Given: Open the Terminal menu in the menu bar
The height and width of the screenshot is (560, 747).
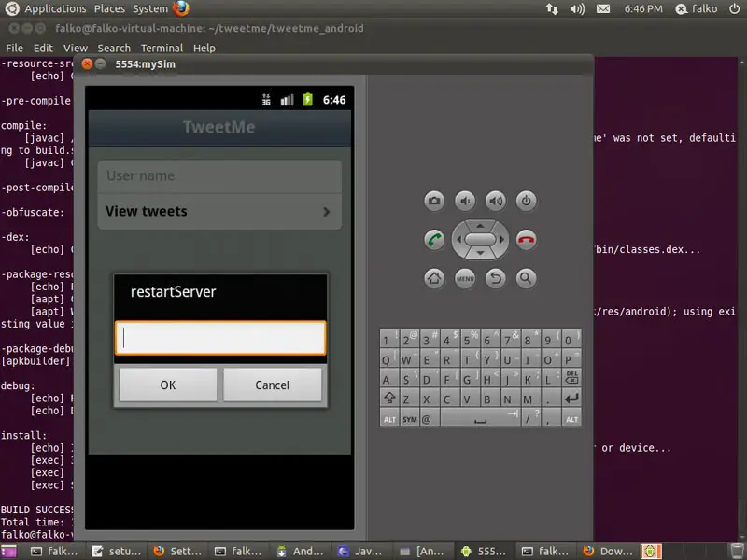Looking at the screenshot, I should [162, 49].
